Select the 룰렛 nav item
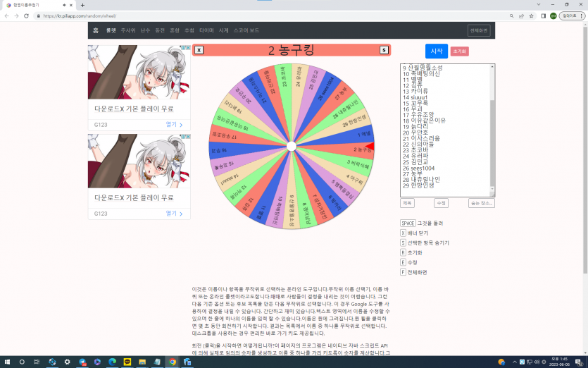Screen dimensions: 588x368 coord(111,30)
